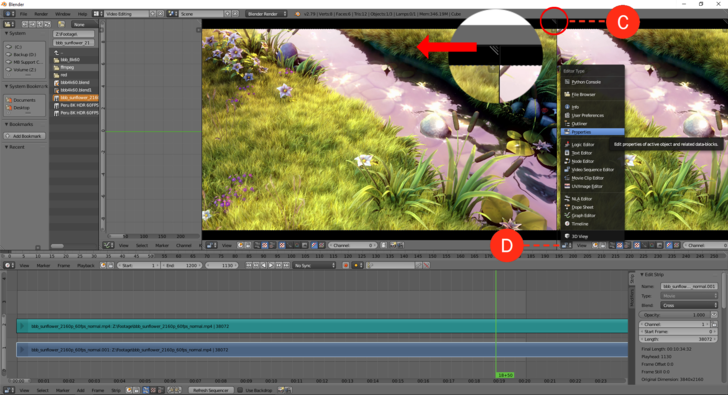Jump to the end frame
This screenshot has height=395, width=728.
[x=286, y=265]
